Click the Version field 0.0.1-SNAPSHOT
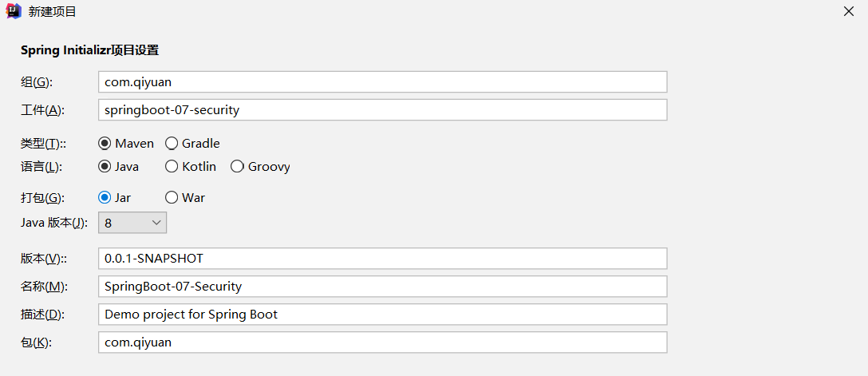The width and height of the screenshot is (868, 376). pyautogui.click(x=382, y=258)
